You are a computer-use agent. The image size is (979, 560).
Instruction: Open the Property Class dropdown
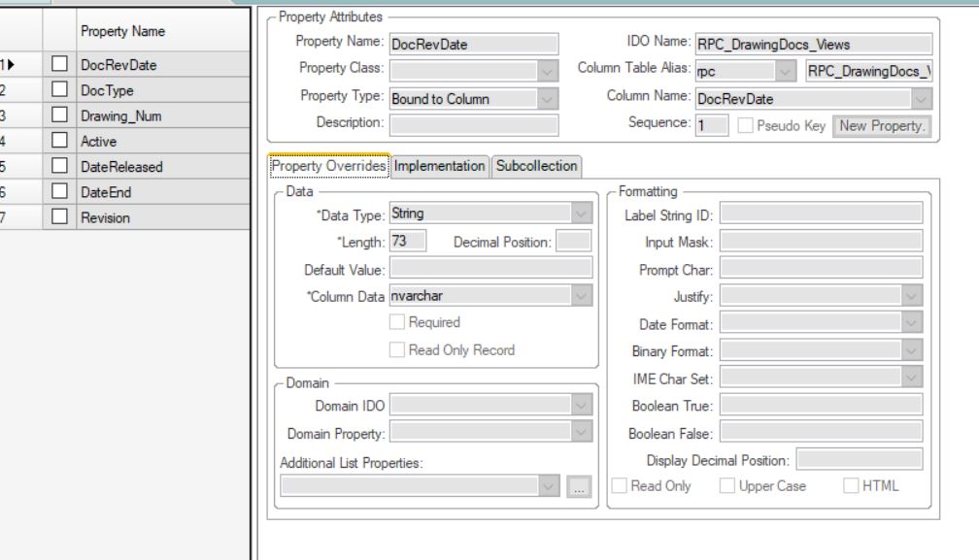[548, 71]
